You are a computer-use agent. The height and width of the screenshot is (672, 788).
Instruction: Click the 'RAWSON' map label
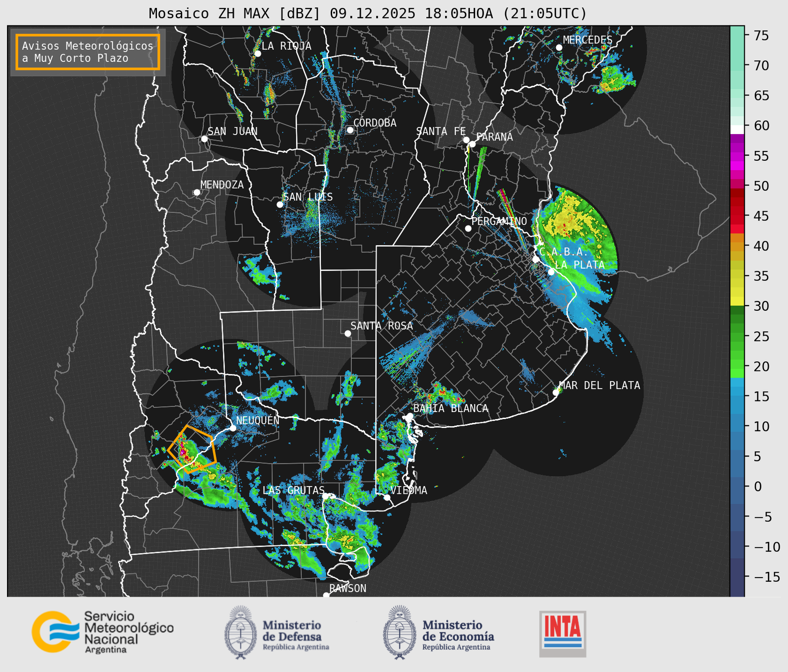[x=348, y=588]
